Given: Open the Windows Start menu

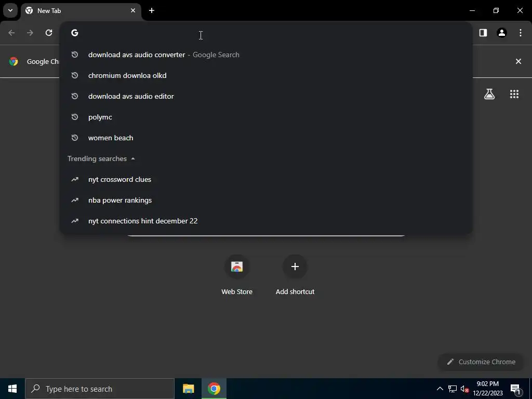Looking at the screenshot, I should click(12, 389).
